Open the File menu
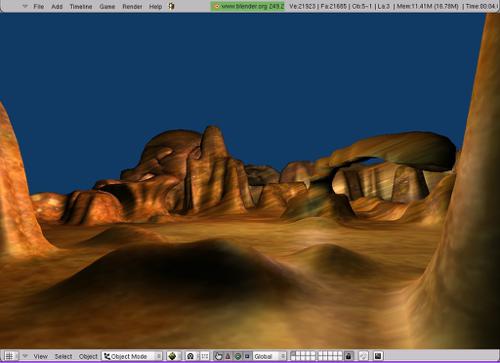Viewport: 500px width, 363px height. click(39, 6)
